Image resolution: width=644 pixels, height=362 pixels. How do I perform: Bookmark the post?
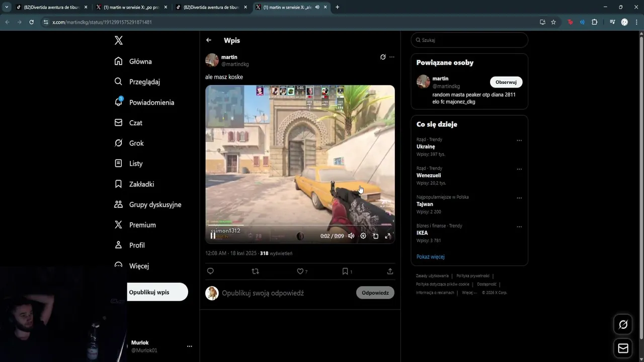[x=345, y=271]
